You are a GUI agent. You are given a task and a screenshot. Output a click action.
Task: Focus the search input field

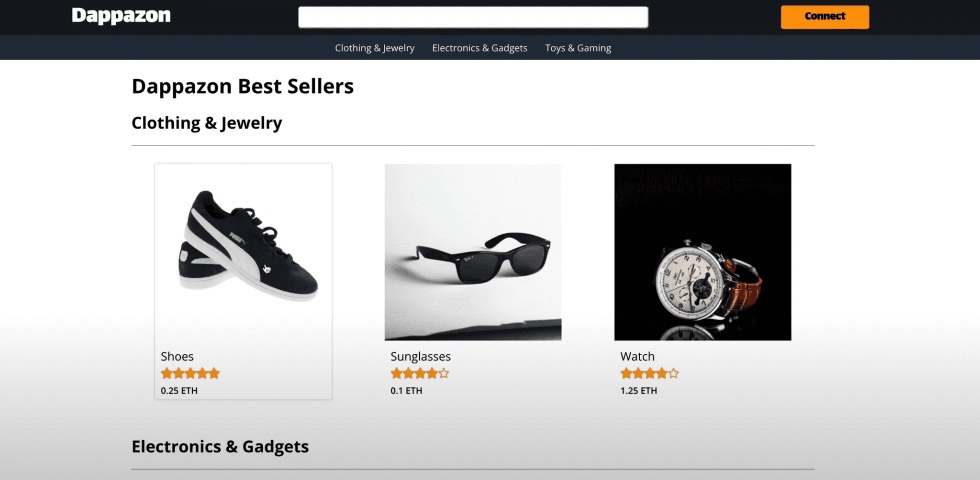473,17
